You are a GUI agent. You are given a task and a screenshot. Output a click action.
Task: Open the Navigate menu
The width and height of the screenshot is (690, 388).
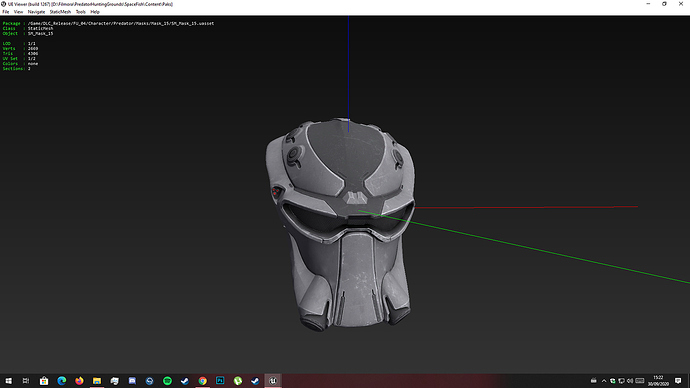(36, 12)
